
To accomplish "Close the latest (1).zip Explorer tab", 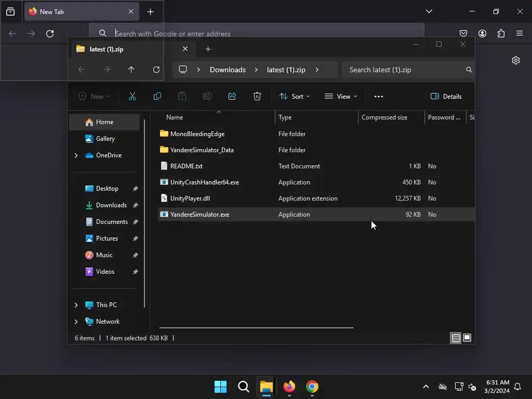I will (185, 49).
